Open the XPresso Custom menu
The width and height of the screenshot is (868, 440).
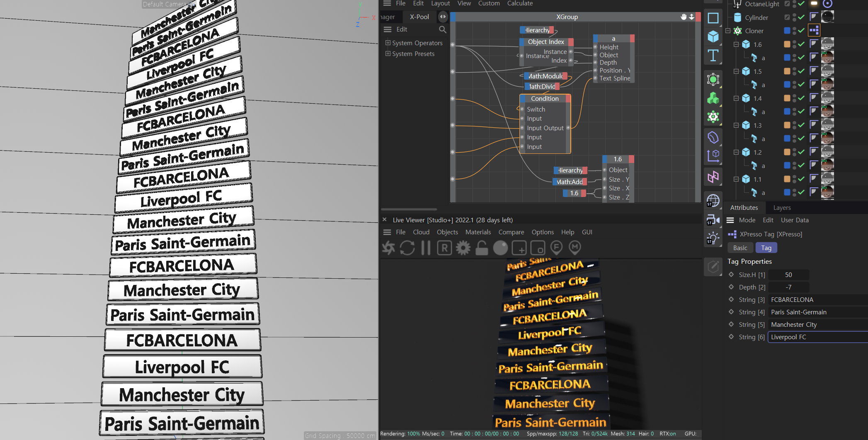point(489,3)
